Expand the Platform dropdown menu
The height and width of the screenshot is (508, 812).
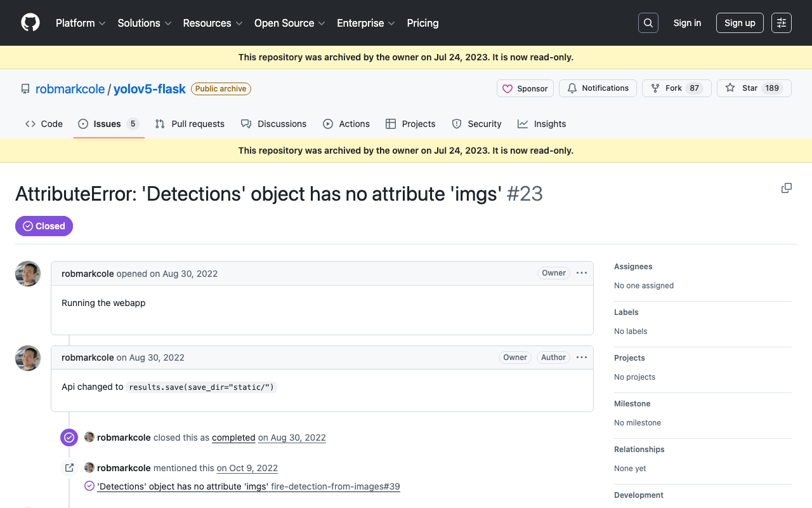coord(81,23)
